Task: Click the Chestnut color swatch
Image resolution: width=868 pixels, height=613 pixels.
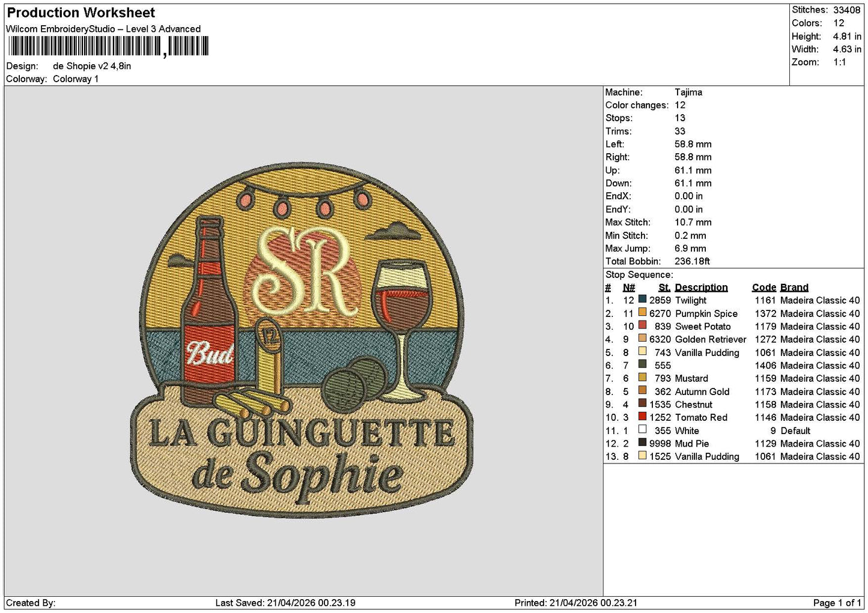Action: tap(642, 404)
